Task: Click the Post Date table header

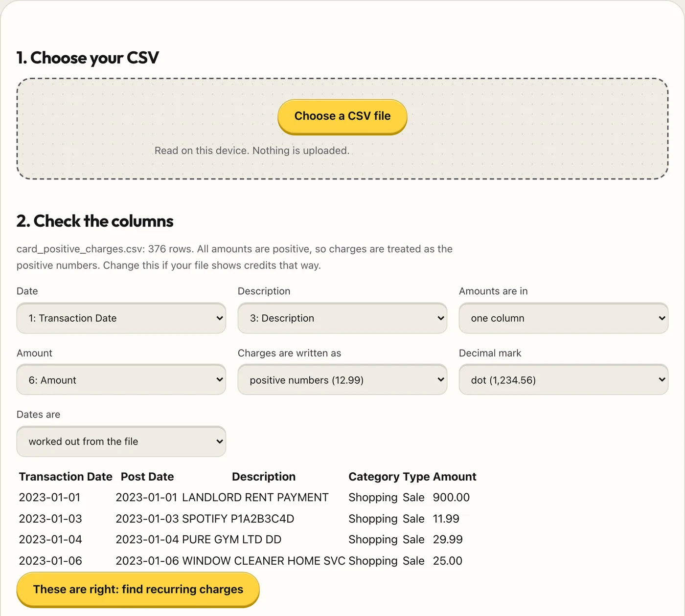Action: [x=147, y=477]
